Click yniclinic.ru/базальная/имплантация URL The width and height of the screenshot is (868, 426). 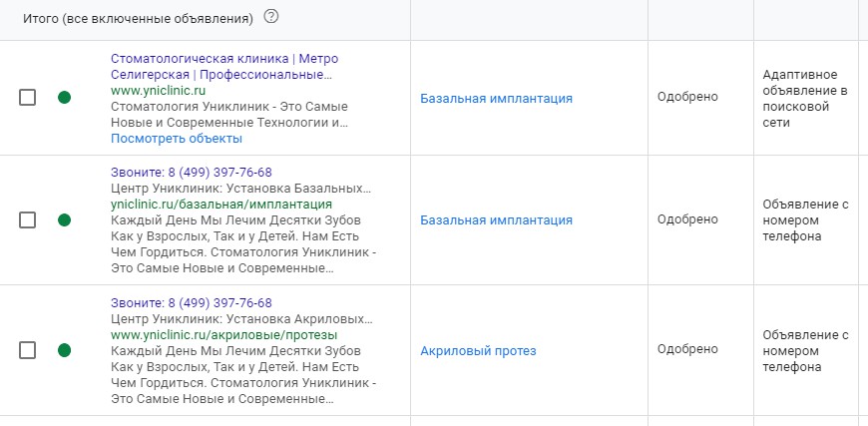221,205
